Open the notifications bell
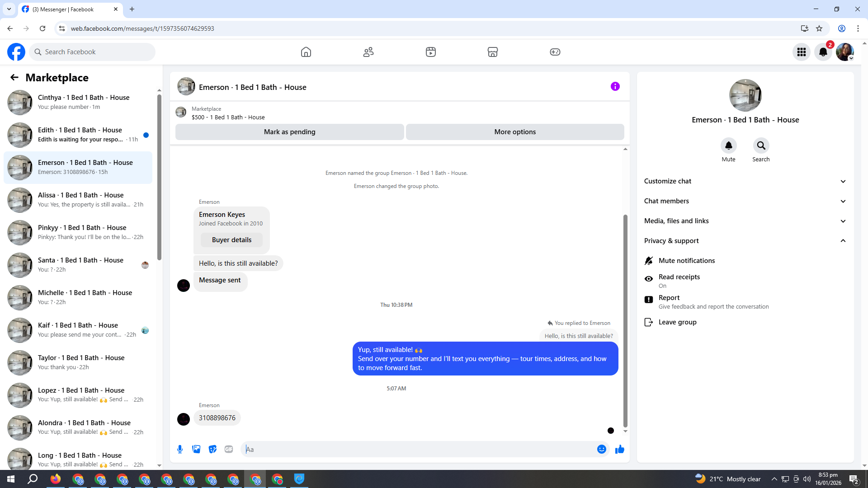This screenshot has width=868, height=488. [823, 52]
